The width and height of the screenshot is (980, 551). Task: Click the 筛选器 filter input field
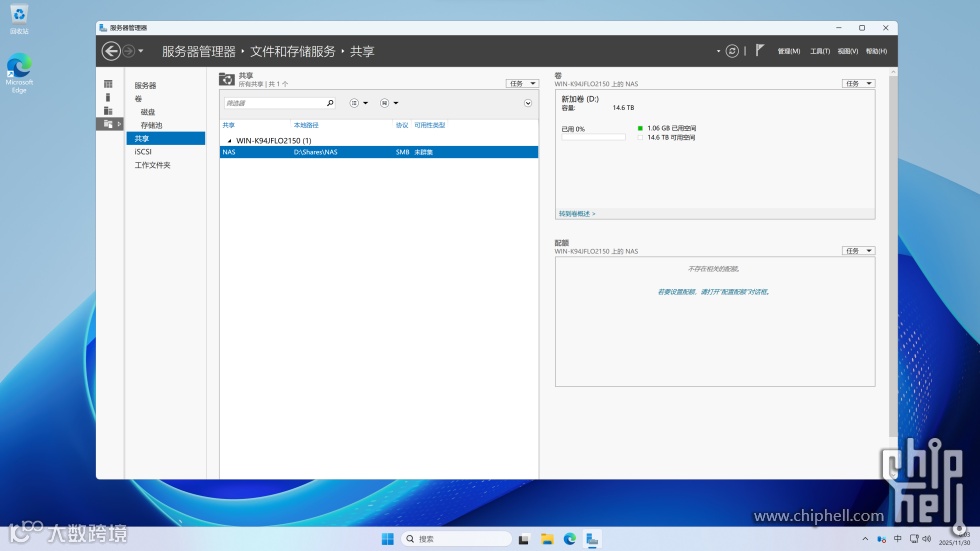[274, 103]
